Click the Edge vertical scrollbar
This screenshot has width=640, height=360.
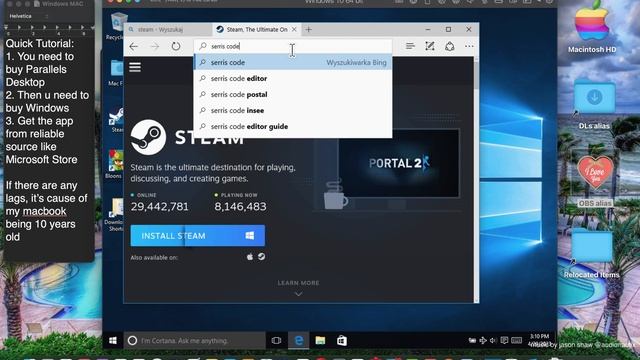pos(476,180)
